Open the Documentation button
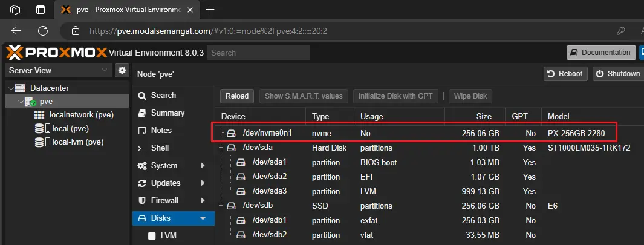Image resolution: width=644 pixels, height=245 pixels. 601,53
